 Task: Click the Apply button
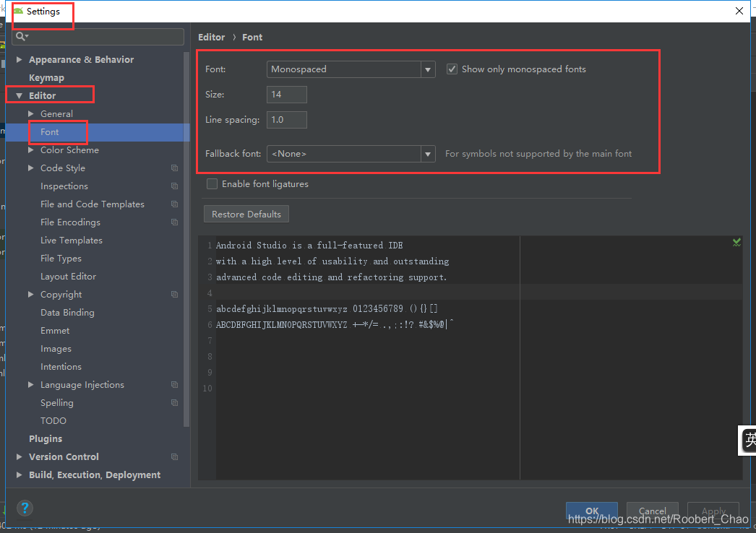click(713, 511)
